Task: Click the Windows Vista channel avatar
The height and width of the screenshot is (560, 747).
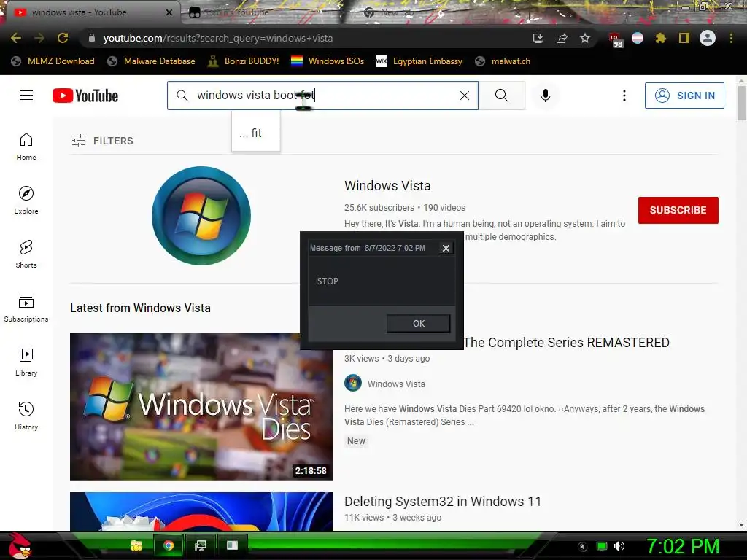Action: click(201, 216)
